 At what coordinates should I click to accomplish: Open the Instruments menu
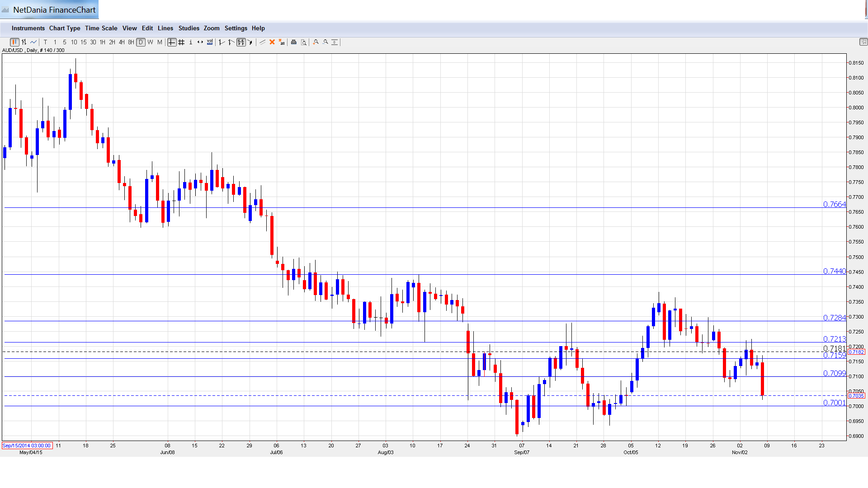point(28,28)
